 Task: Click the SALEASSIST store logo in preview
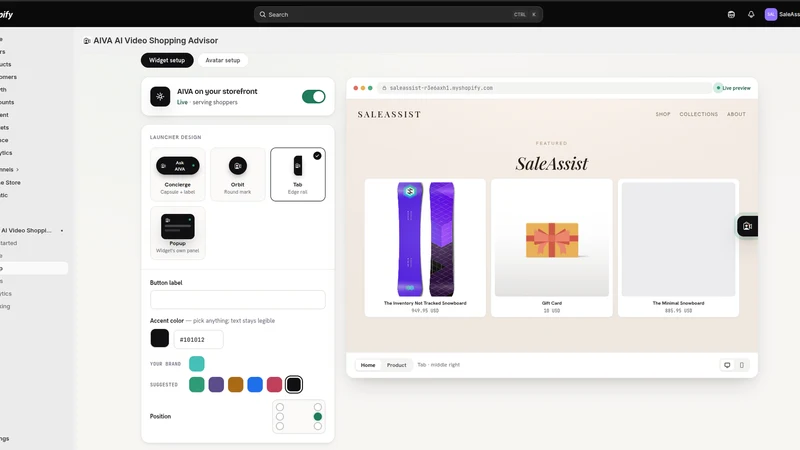click(389, 114)
